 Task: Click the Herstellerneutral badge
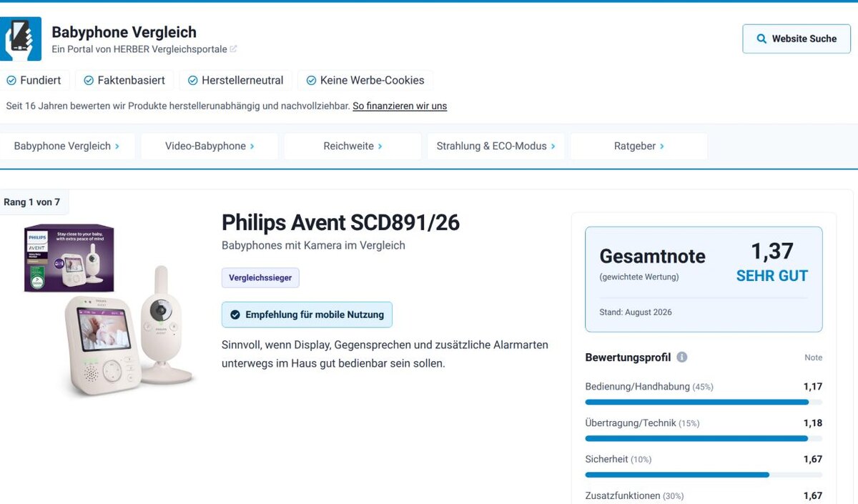(x=235, y=80)
